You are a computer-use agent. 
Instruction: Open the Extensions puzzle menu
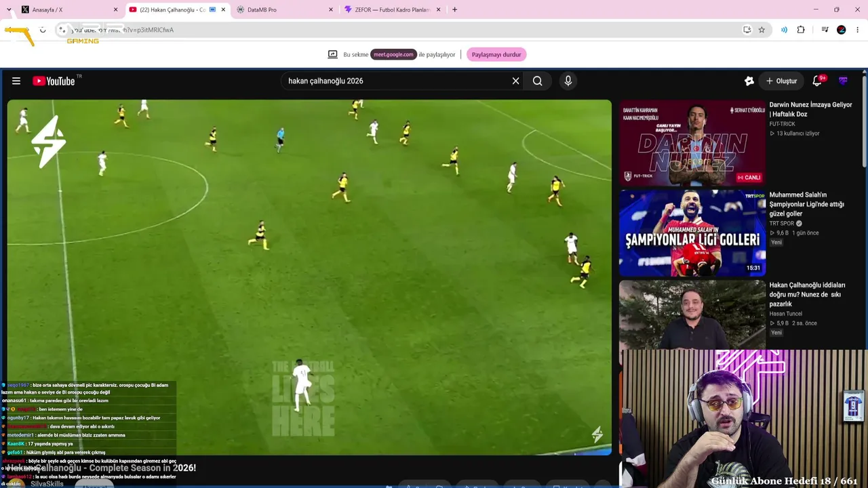coord(801,30)
